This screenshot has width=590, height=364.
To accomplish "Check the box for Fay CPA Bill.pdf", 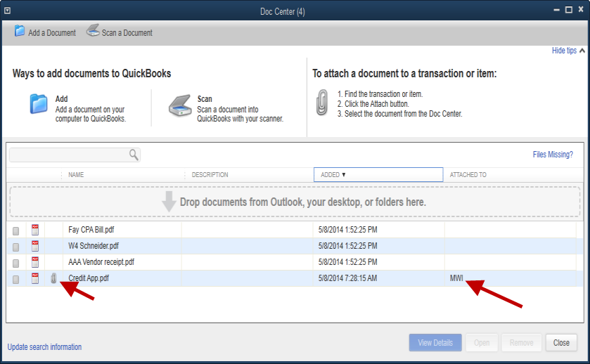I will click(x=15, y=231).
